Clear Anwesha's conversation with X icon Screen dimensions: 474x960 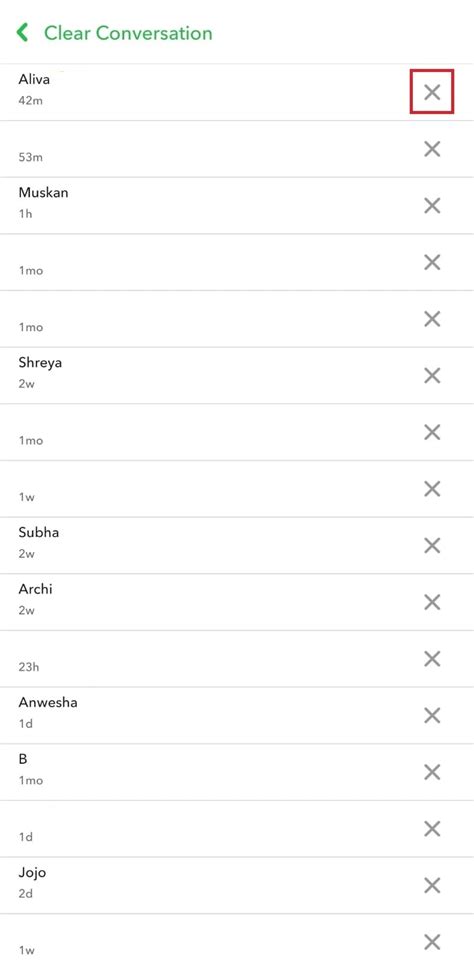(x=432, y=715)
